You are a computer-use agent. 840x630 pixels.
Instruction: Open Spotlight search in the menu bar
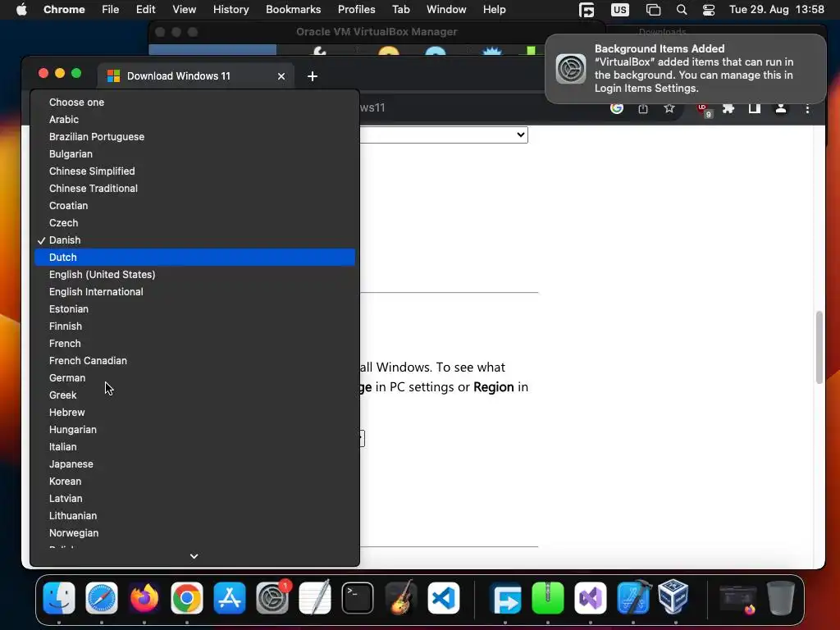tap(682, 10)
